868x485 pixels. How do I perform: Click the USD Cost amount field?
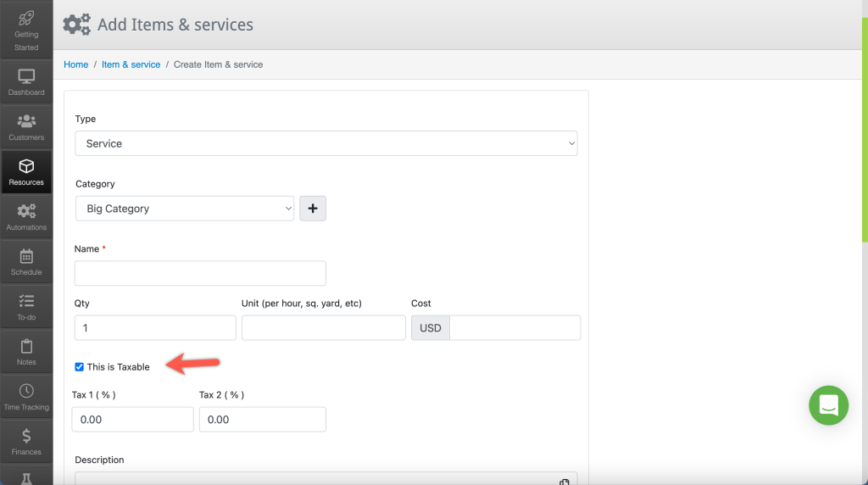point(515,328)
